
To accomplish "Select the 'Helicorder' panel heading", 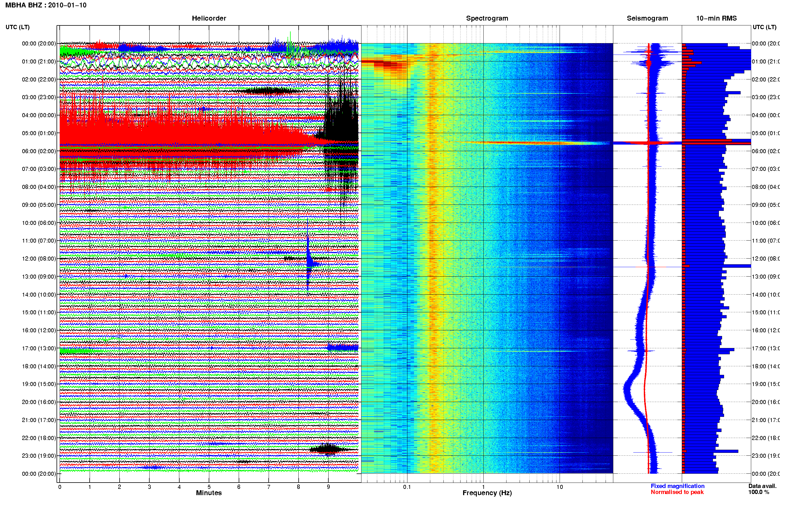I will (x=209, y=18).
